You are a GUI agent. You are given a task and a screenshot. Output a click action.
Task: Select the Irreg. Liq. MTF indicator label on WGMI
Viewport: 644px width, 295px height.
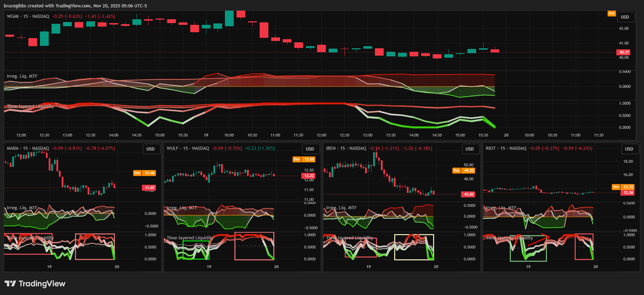tap(22, 76)
